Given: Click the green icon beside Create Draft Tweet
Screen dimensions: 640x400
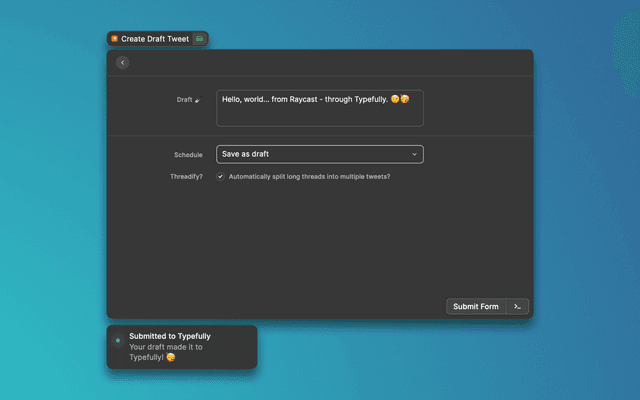Looking at the screenshot, I should [x=200, y=39].
